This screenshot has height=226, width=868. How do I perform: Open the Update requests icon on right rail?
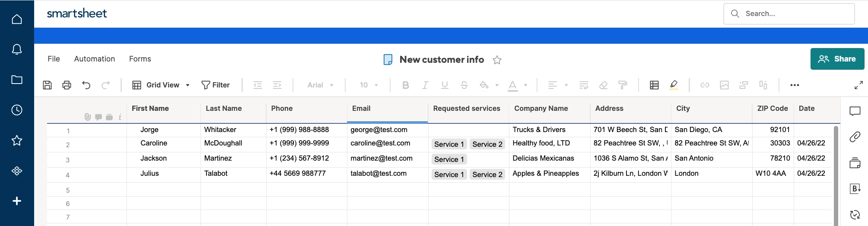(x=855, y=215)
